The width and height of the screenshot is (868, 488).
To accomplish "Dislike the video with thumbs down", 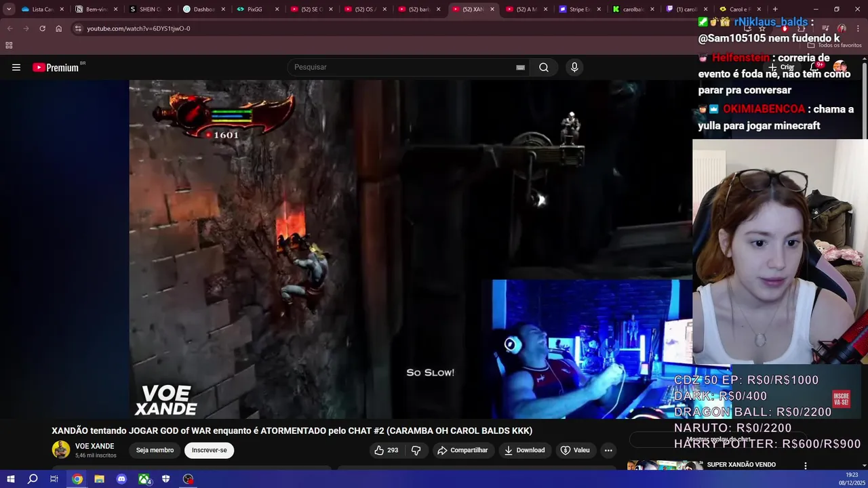I will tap(416, 450).
